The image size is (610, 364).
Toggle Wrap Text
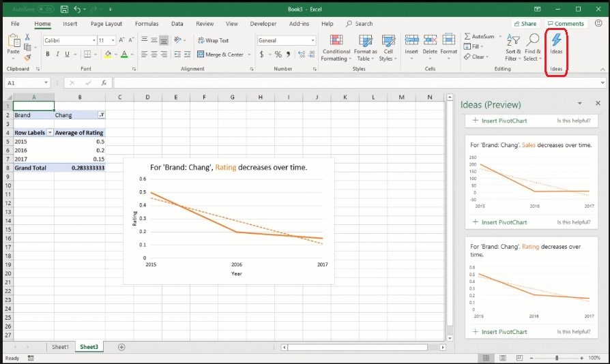pyautogui.click(x=213, y=40)
